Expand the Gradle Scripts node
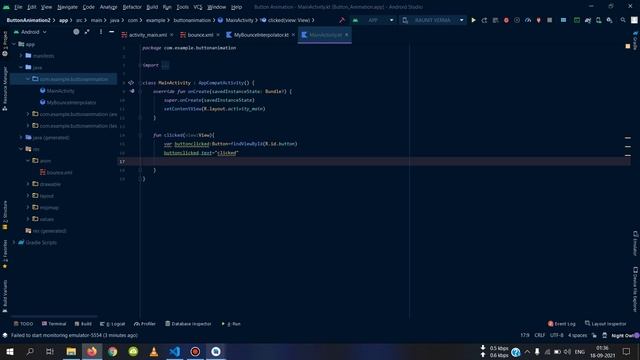The image size is (640, 360). [x=14, y=242]
